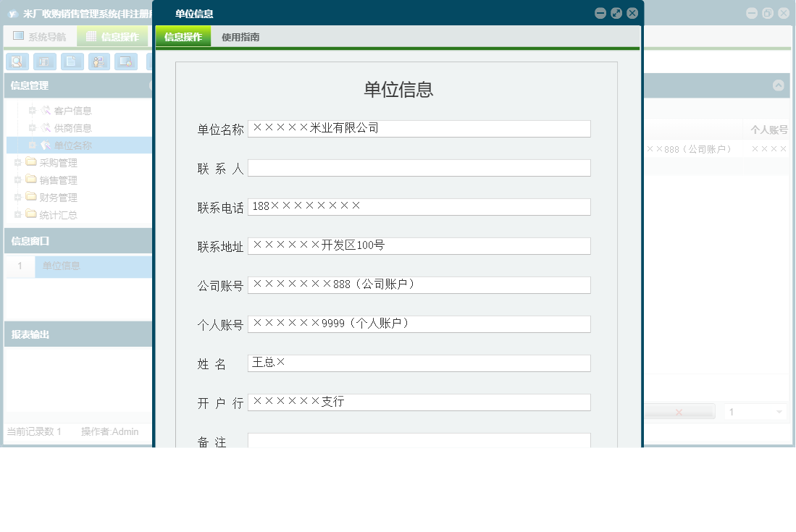
Task: Click the 联系人 input field
Action: (x=419, y=167)
